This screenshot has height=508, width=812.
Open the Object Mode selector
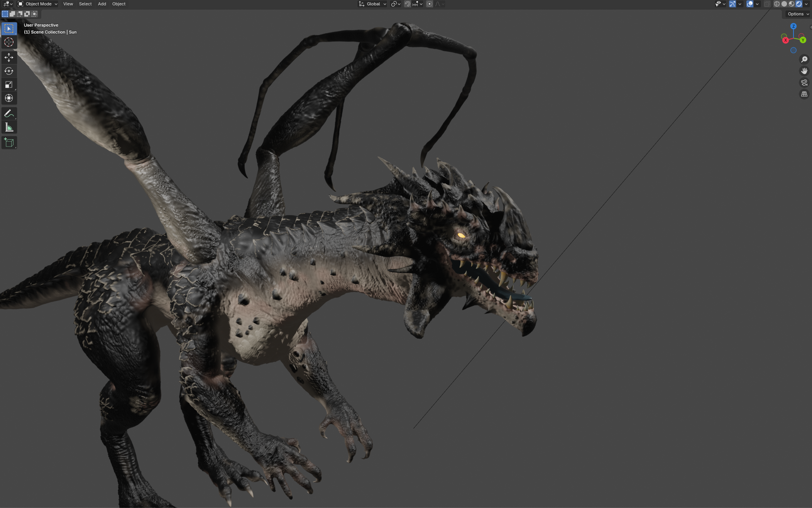click(x=37, y=4)
